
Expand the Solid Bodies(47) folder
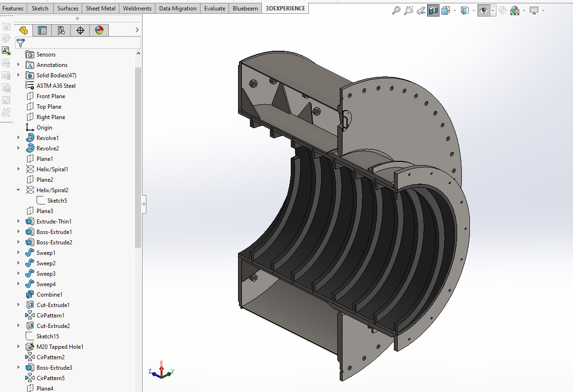(x=19, y=75)
